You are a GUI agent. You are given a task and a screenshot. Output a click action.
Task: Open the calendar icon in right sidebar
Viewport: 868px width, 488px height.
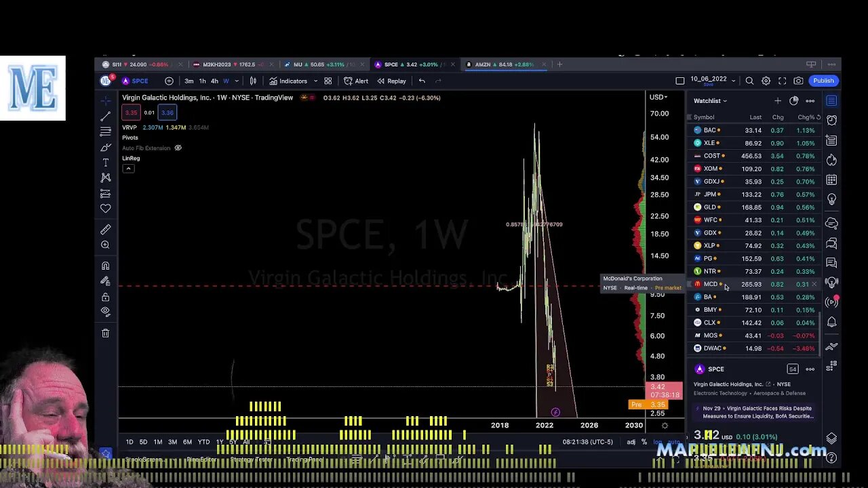(831, 180)
